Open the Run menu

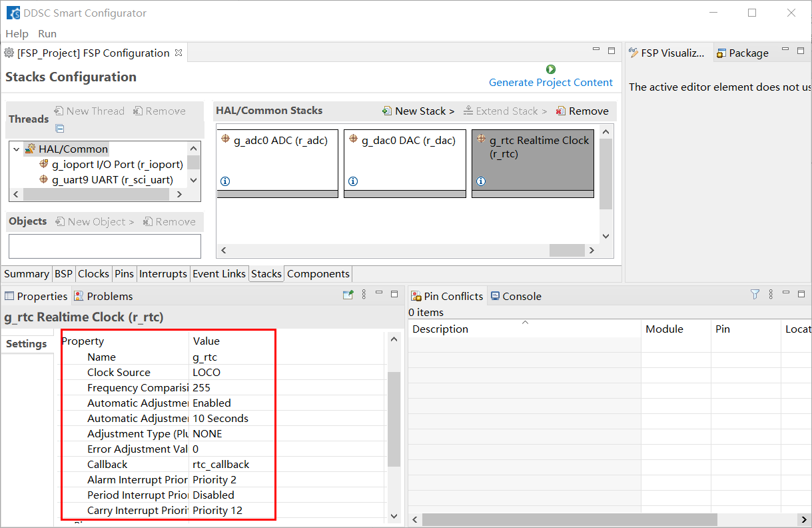click(47, 33)
